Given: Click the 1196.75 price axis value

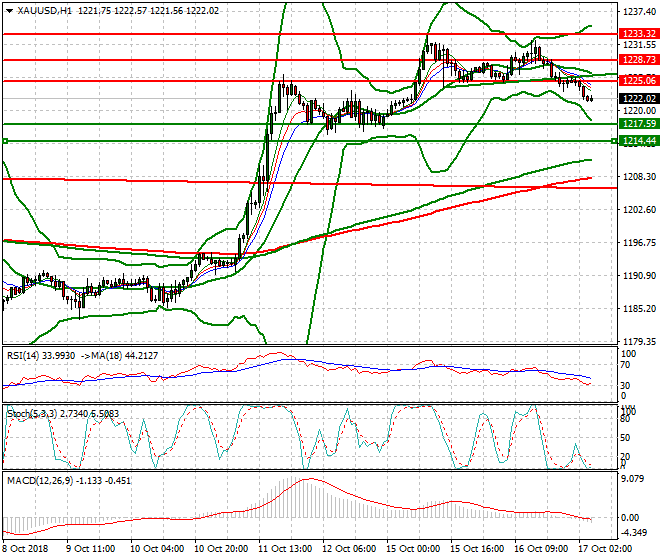Looking at the screenshot, I should tap(639, 243).
